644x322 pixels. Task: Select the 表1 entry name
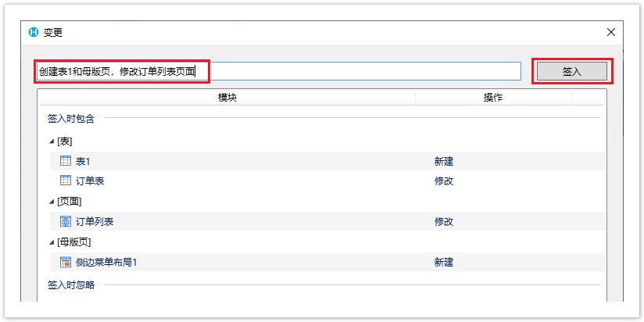pos(83,161)
